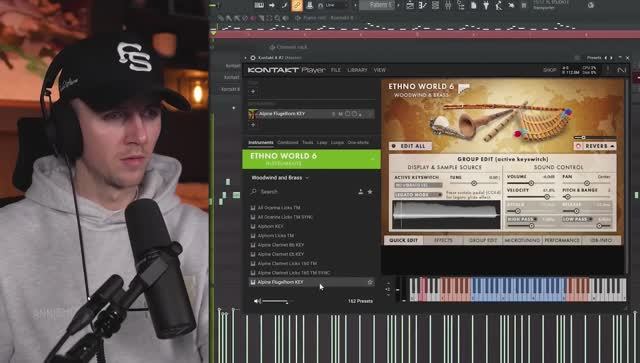Select All Ocarina Licks TM preset
Viewport: 640px width, 363px height.
[x=311, y=208]
